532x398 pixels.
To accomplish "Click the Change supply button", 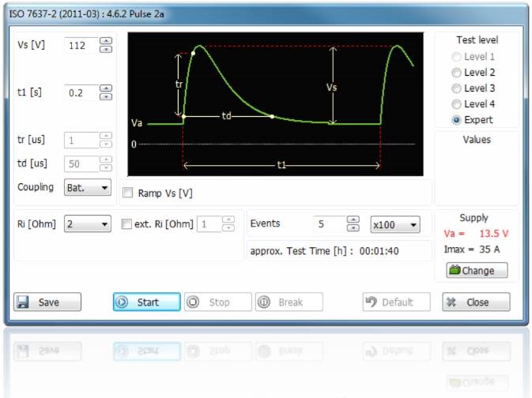I will click(477, 270).
